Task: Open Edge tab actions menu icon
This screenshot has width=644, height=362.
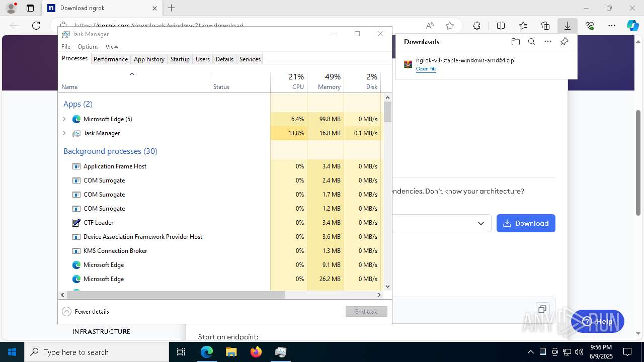Action: click(30, 8)
